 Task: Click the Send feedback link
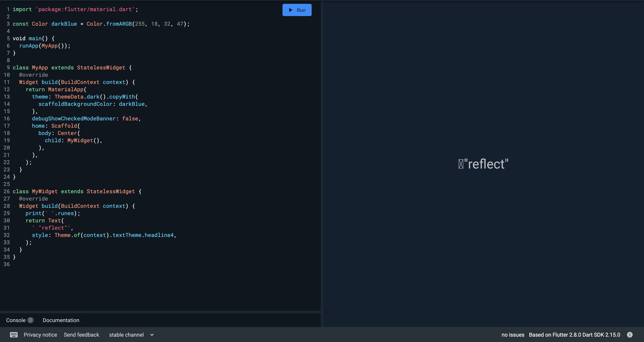[x=81, y=335]
